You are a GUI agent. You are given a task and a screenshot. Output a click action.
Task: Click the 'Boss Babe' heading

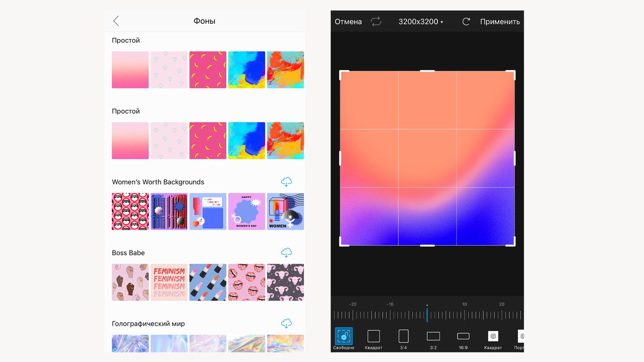click(x=128, y=253)
